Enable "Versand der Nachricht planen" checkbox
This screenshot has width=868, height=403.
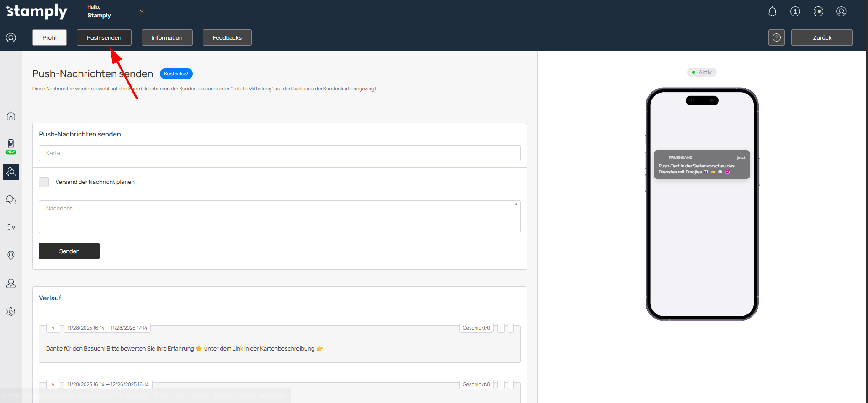tap(44, 182)
